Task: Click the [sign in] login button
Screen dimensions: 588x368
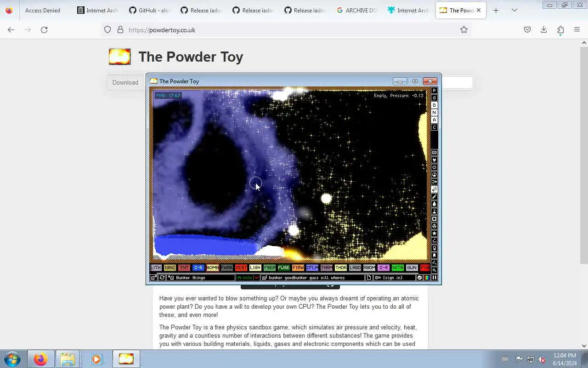Action: 394,277
